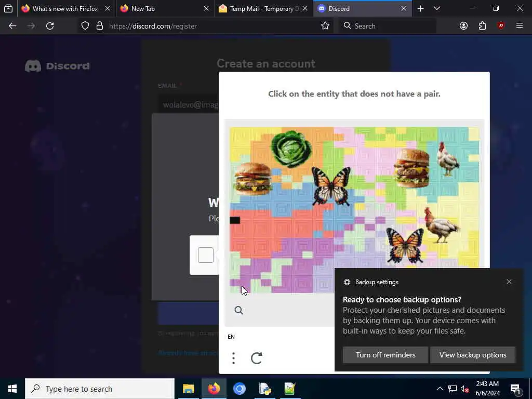Open the Firefox application menu
The image size is (532, 399).
point(520,26)
